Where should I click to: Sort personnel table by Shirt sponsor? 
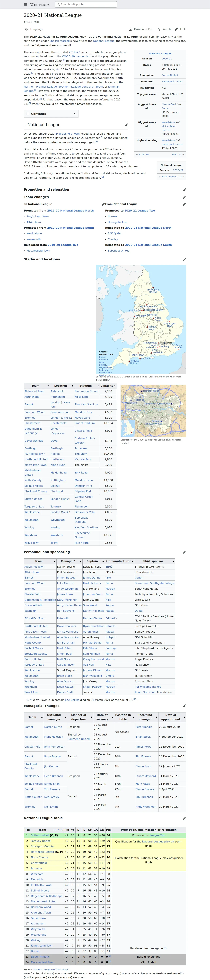point(154,561)
